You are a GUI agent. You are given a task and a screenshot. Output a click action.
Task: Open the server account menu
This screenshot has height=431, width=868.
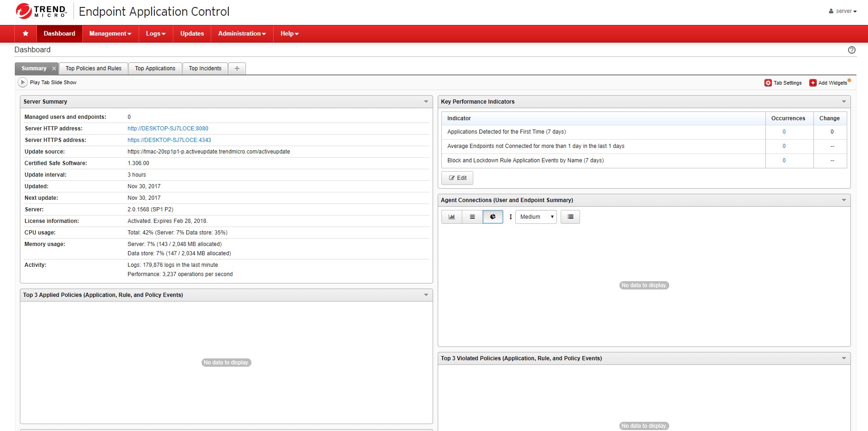[843, 11]
